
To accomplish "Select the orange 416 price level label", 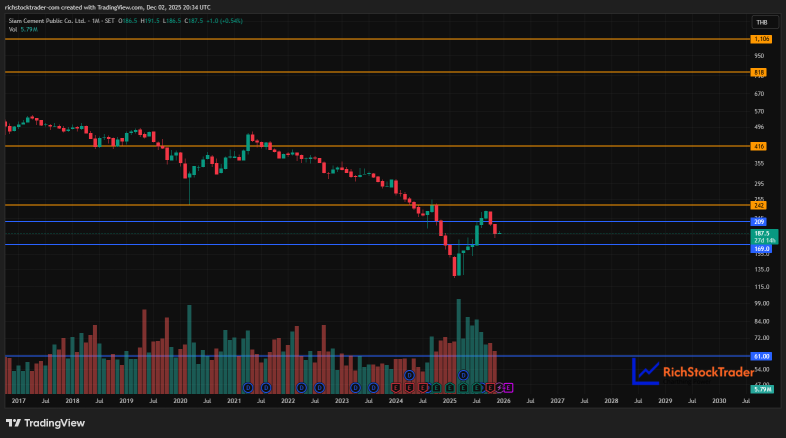I will (759, 146).
